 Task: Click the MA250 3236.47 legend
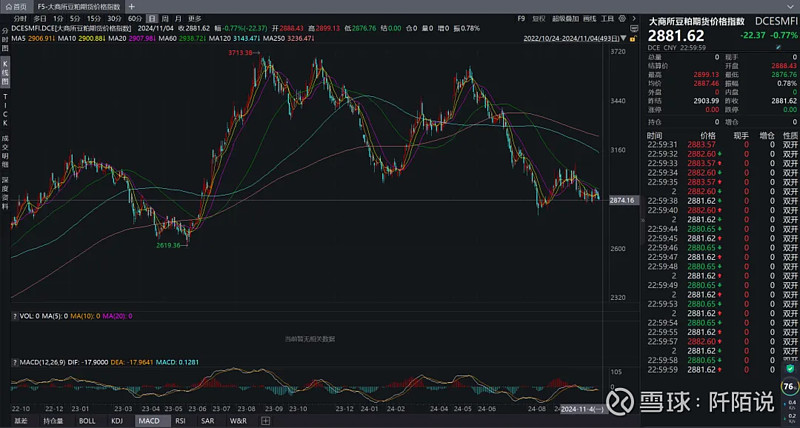click(288, 38)
